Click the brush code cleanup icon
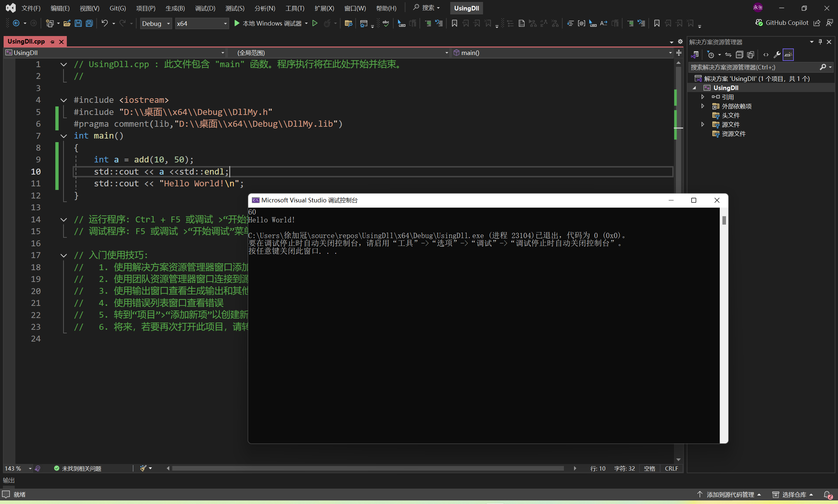 143,468
